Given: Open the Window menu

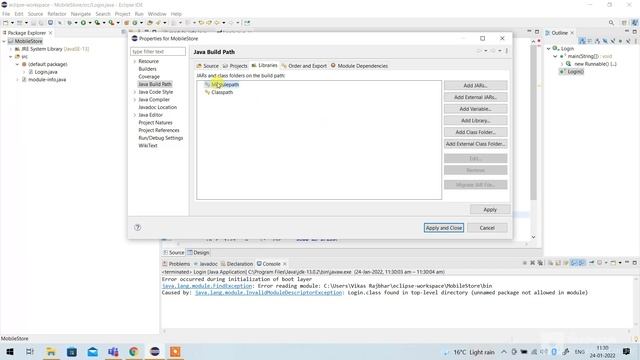Looking at the screenshot, I should coord(157,14).
